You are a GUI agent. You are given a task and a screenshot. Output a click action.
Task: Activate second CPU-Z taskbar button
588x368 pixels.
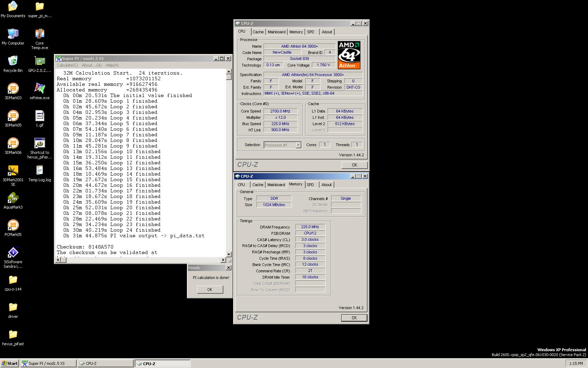(163, 363)
